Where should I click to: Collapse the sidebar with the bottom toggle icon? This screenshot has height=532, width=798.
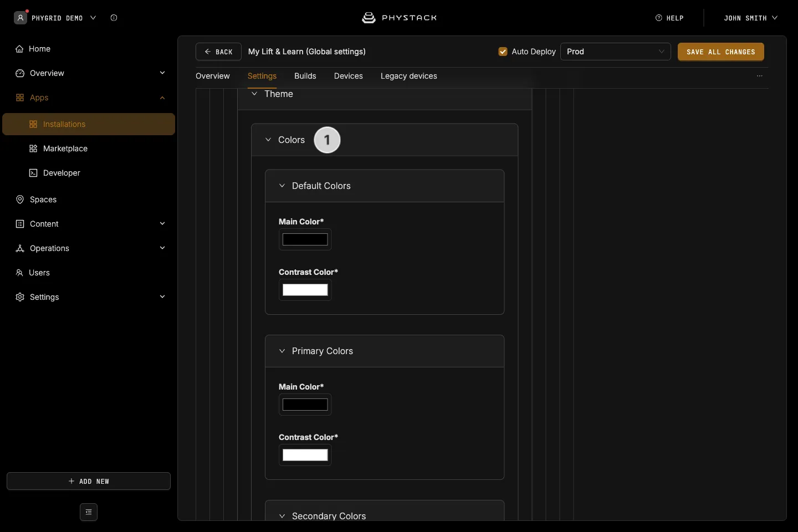tap(89, 512)
